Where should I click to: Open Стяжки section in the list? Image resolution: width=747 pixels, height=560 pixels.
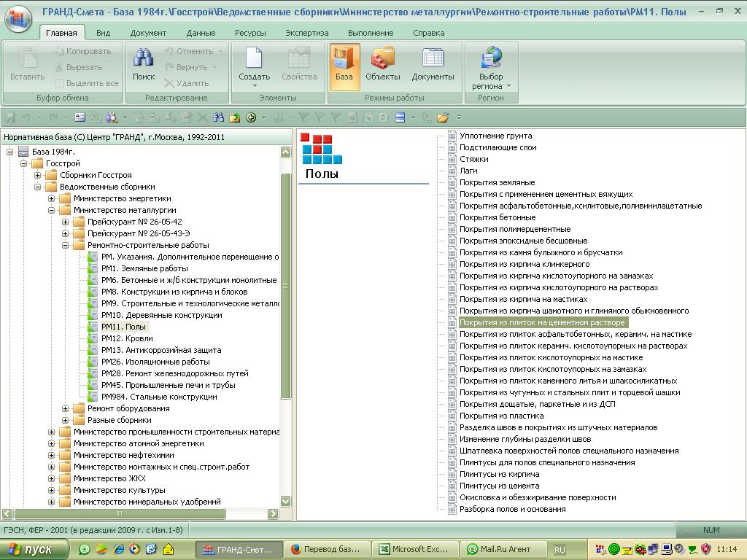coord(473,159)
